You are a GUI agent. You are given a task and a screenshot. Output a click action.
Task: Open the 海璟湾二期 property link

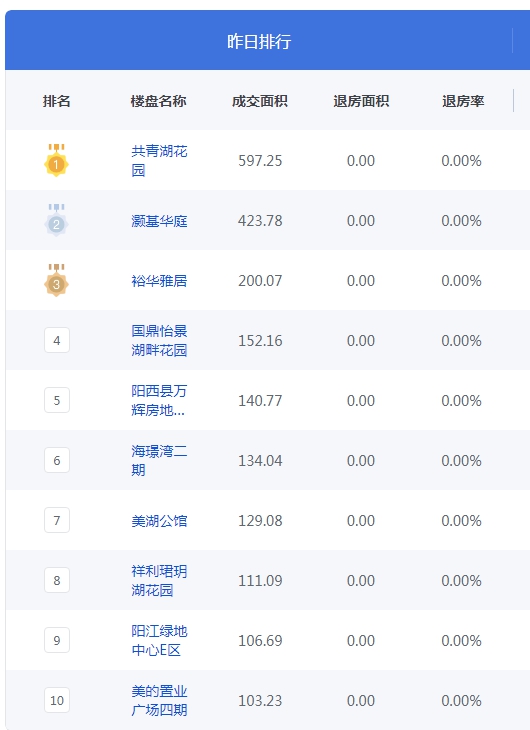click(x=159, y=460)
